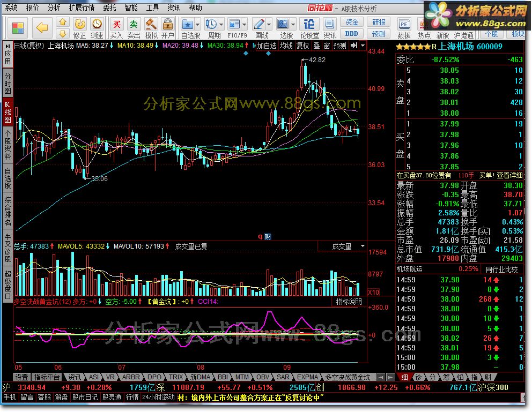Expand the 画线 dropdown arrow
Viewport: 532px width, 412px height.
[269, 25]
